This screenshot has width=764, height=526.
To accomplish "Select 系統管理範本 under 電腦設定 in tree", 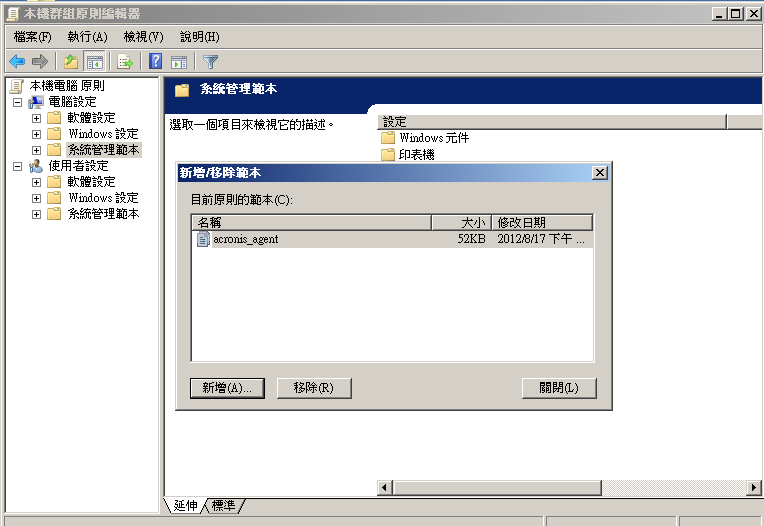I will (x=103, y=150).
